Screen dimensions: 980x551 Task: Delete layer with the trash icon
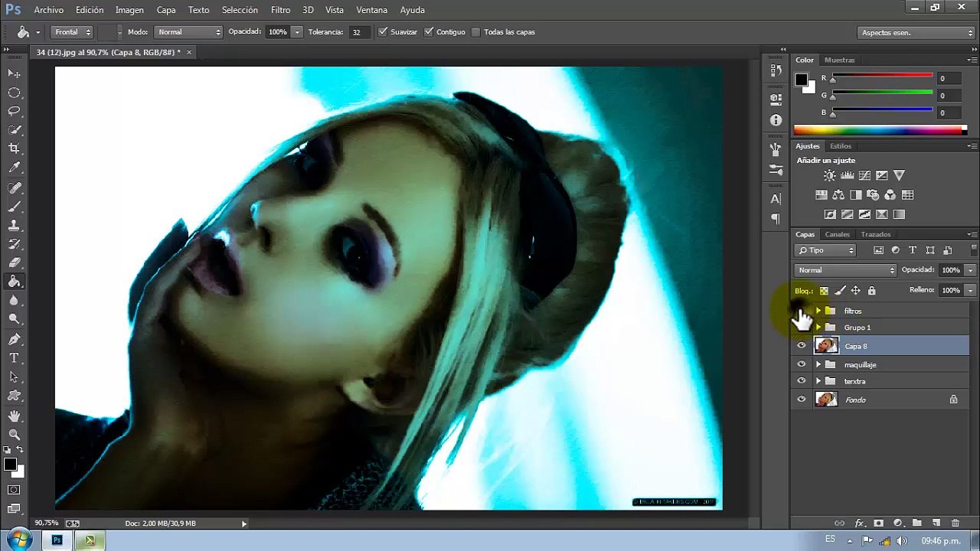click(x=955, y=523)
